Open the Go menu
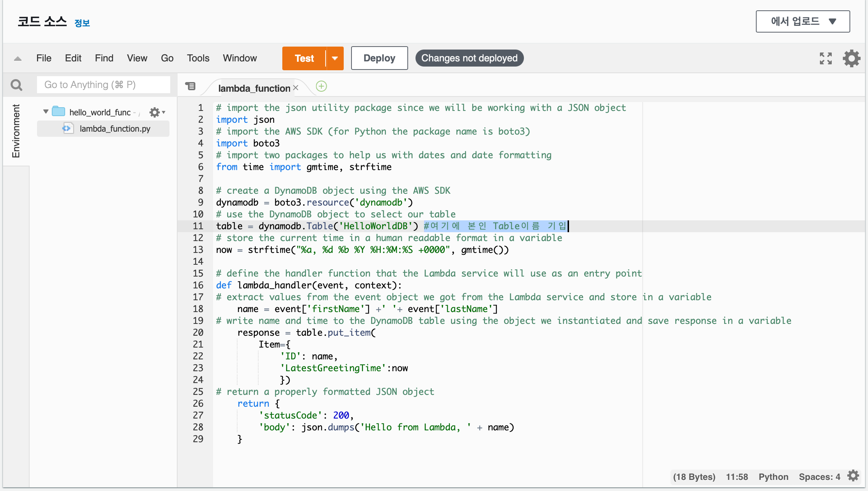 (167, 58)
